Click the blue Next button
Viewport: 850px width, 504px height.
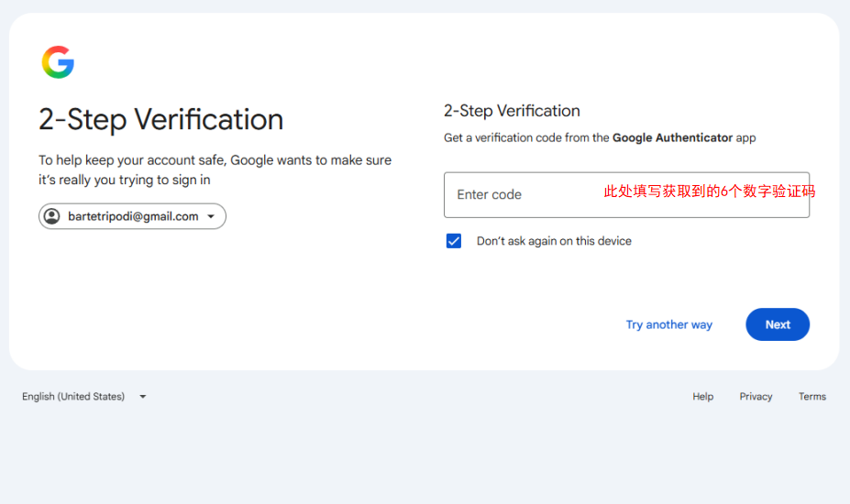778,324
